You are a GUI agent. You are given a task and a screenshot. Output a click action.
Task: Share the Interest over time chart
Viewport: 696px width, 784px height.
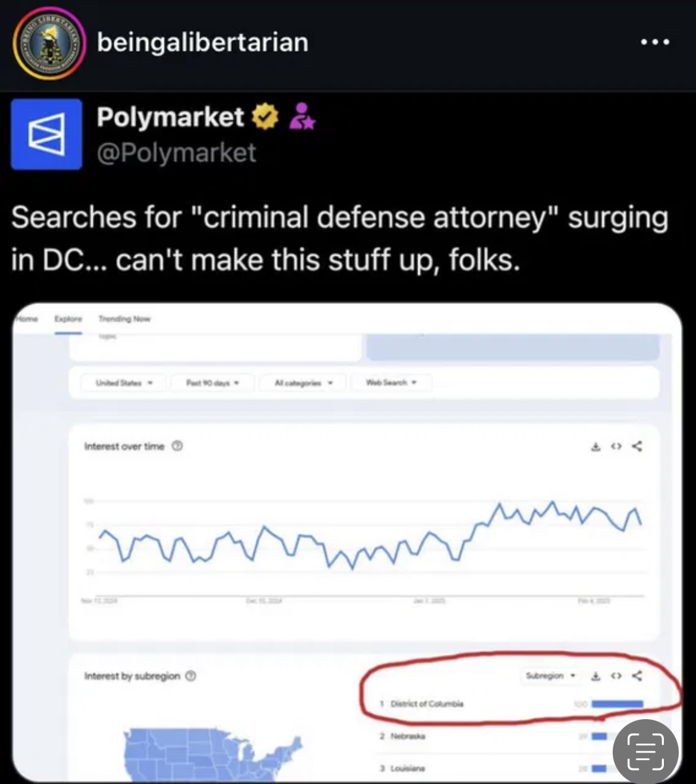point(637,446)
